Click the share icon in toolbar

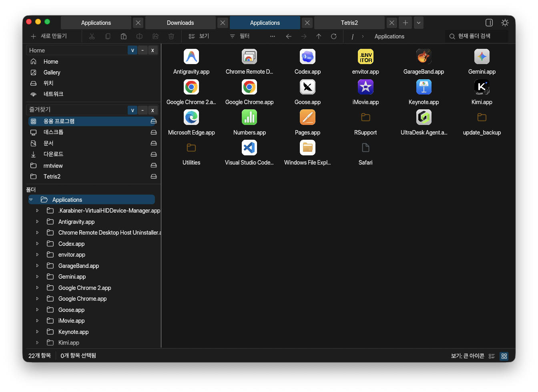tap(155, 36)
